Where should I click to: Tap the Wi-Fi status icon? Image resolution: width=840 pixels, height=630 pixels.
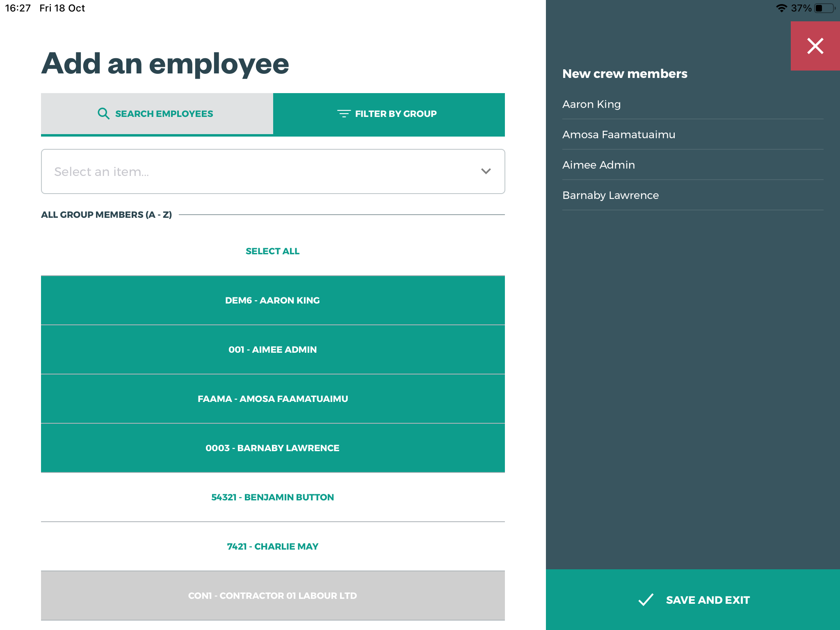781,8
